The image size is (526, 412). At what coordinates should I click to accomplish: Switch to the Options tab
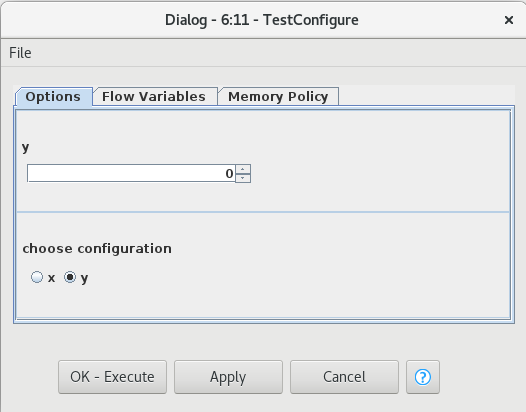coord(53,97)
